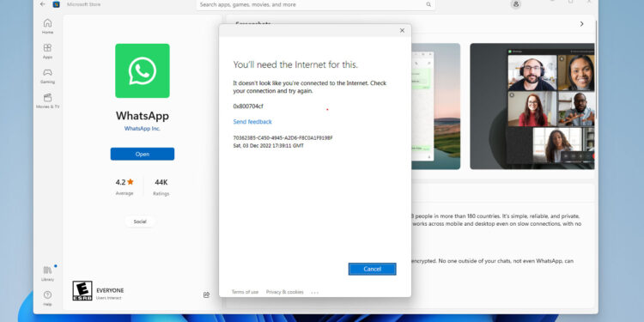
Task: Open Terms of use link
Action: (245, 292)
